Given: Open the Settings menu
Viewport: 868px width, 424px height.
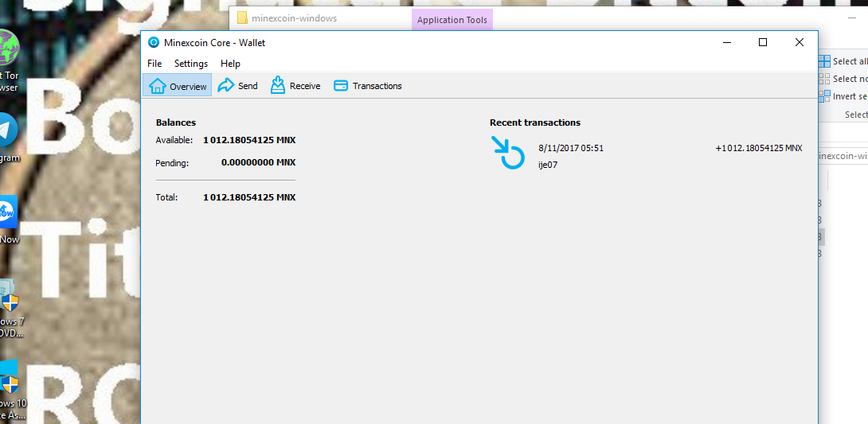Looking at the screenshot, I should point(191,64).
